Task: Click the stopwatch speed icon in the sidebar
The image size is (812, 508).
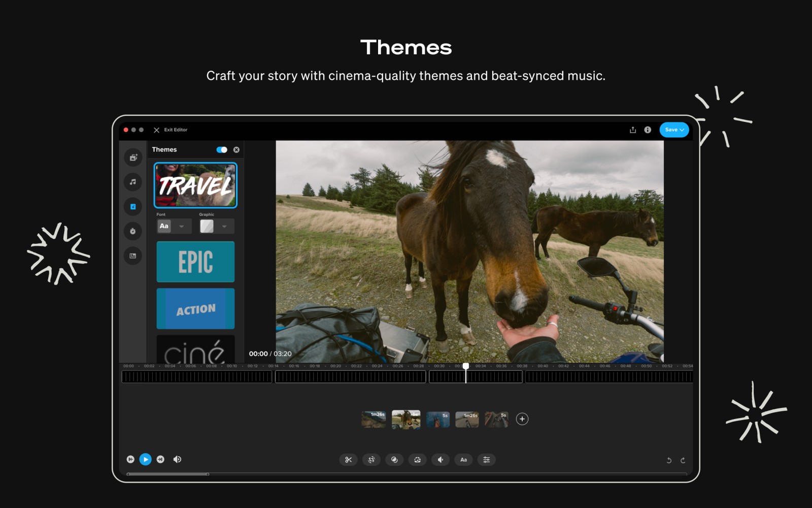Action: pyautogui.click(x=133, y=231)
